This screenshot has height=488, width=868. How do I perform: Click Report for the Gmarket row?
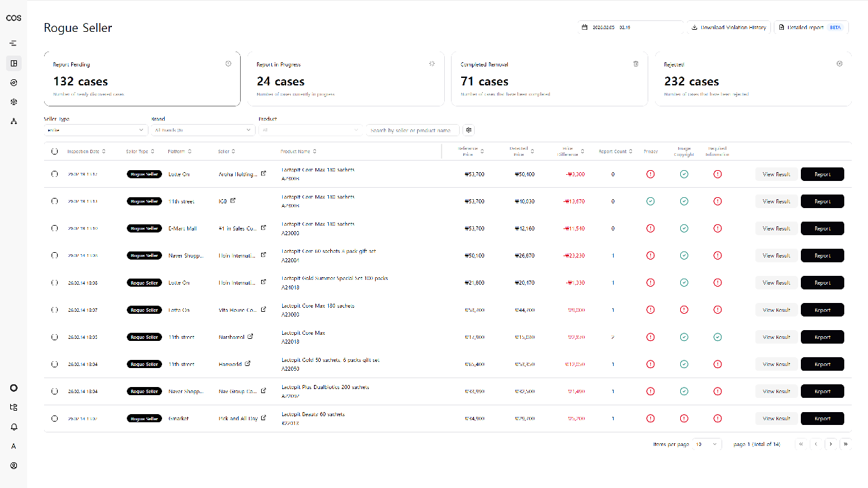point(823,418)
